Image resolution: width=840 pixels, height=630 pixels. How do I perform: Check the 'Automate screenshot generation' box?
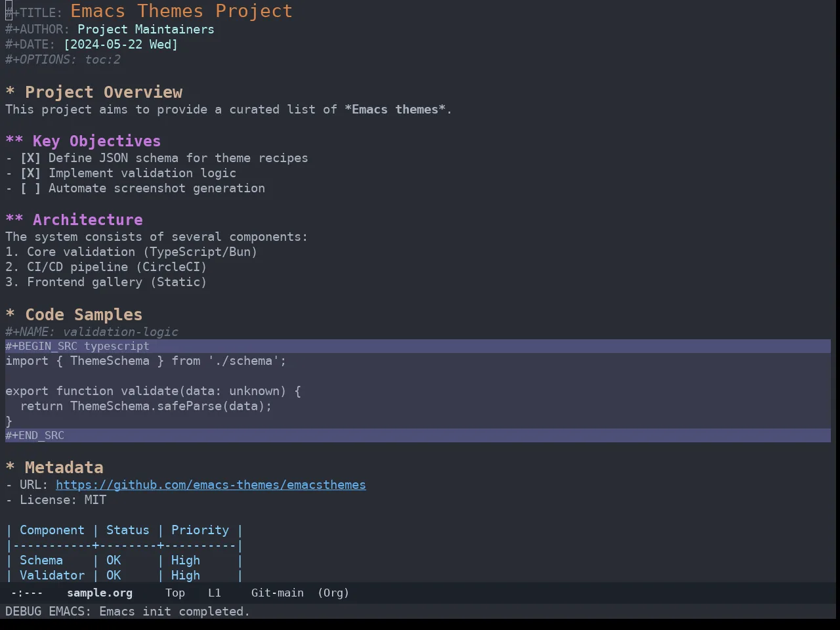point(30,188)
